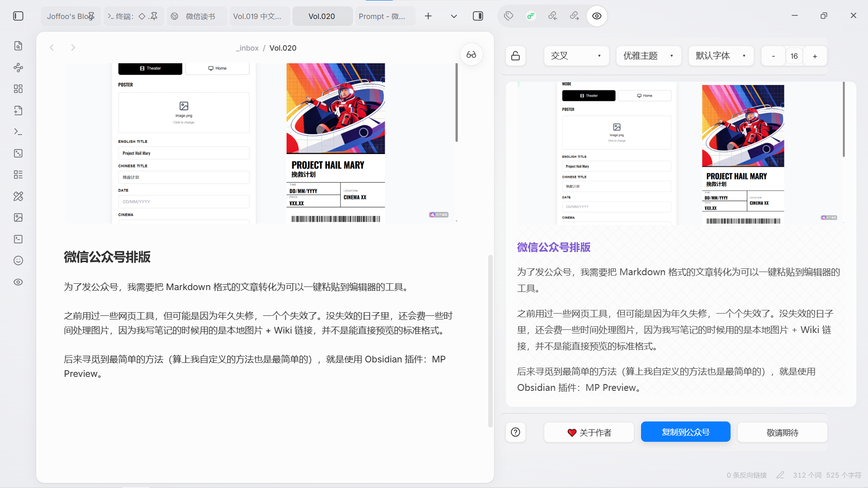Toggle the lock icon in preview panel
Image resolution: width=868 pixels, height=488 pixels.
point(515,56)
